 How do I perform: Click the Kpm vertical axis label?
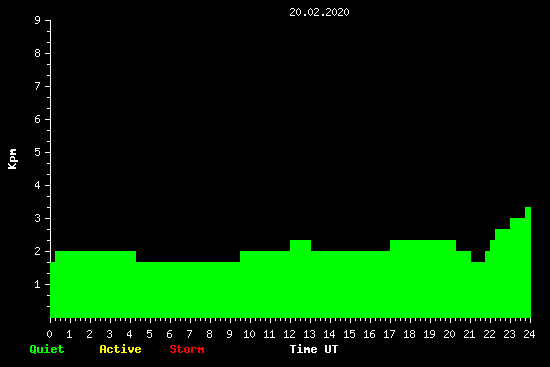(x=13, y=159)
